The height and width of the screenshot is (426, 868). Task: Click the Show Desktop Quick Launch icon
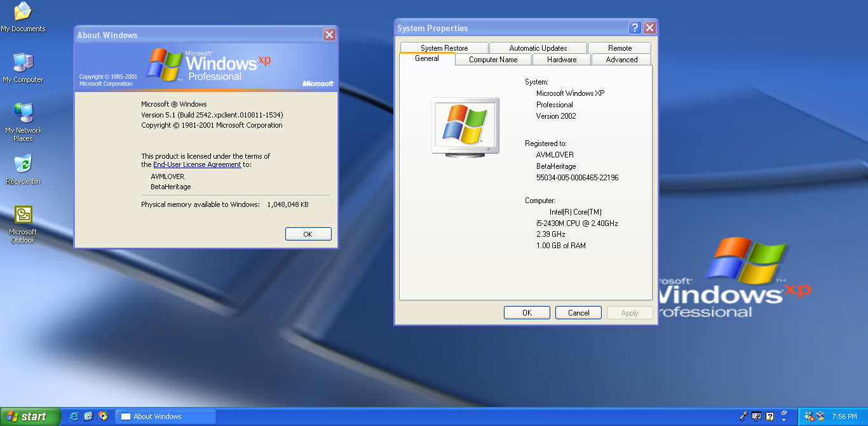[88, 416]
